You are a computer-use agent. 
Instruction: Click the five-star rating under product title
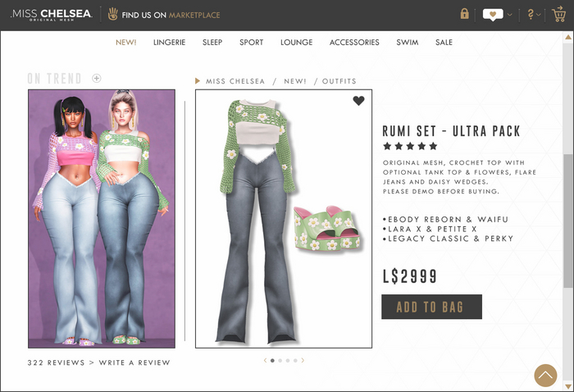tap(410, 146)
